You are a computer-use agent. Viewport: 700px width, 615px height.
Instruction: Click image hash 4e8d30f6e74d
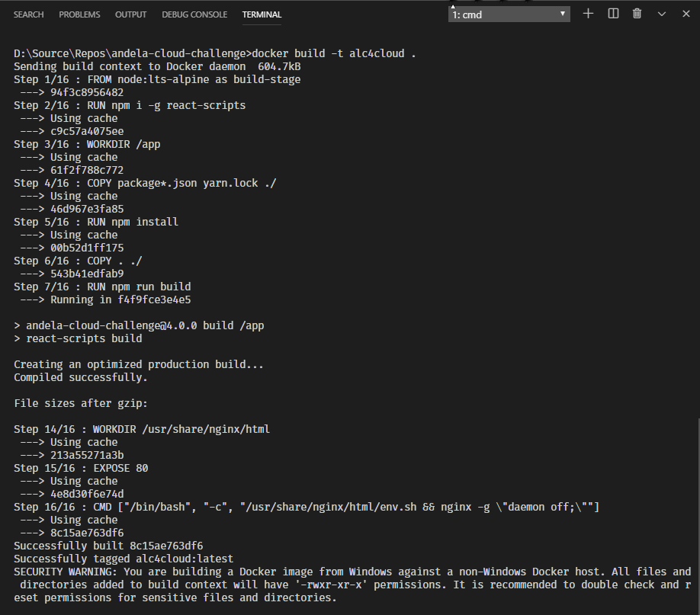[87, 494]
